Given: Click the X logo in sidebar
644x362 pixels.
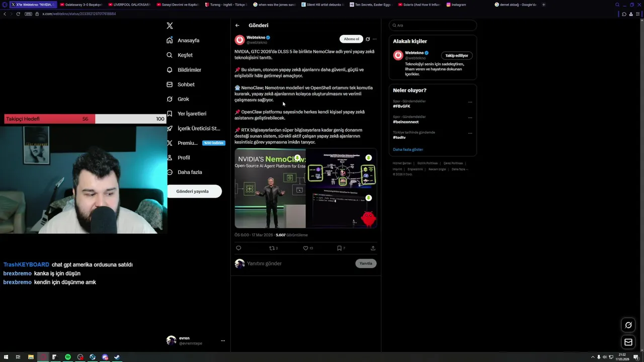Looking at the screenshot, I should click(170, 26).
